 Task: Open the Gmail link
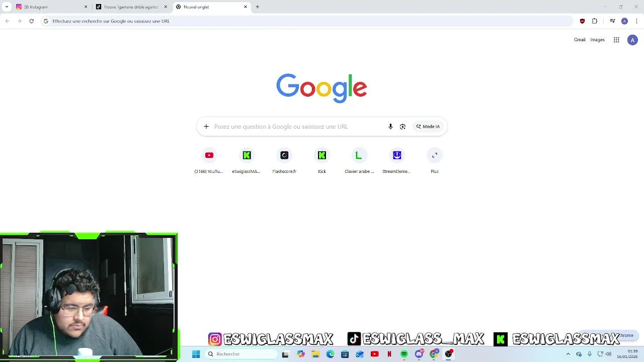[x=580, y=40]
